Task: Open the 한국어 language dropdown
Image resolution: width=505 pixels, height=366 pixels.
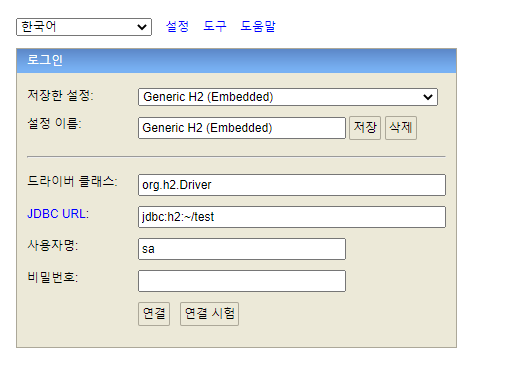Action: click(84, 27)
